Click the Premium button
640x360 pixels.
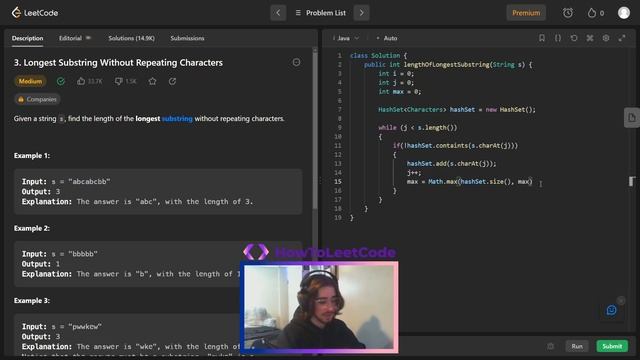click(x=526, y=13)
